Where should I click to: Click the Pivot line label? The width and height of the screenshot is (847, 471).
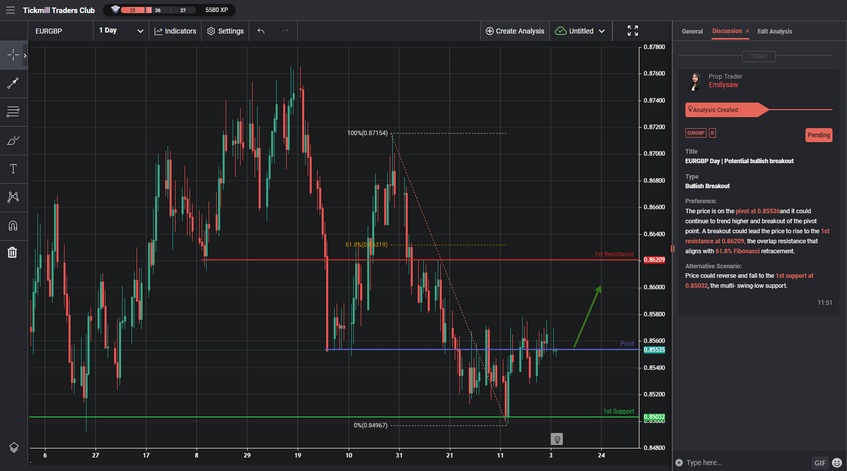click(627, 344)
